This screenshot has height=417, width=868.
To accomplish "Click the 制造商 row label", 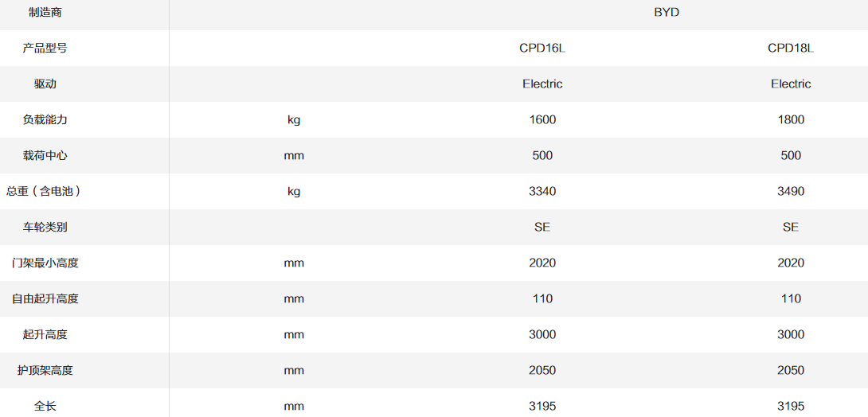I will tap(45, 12).
